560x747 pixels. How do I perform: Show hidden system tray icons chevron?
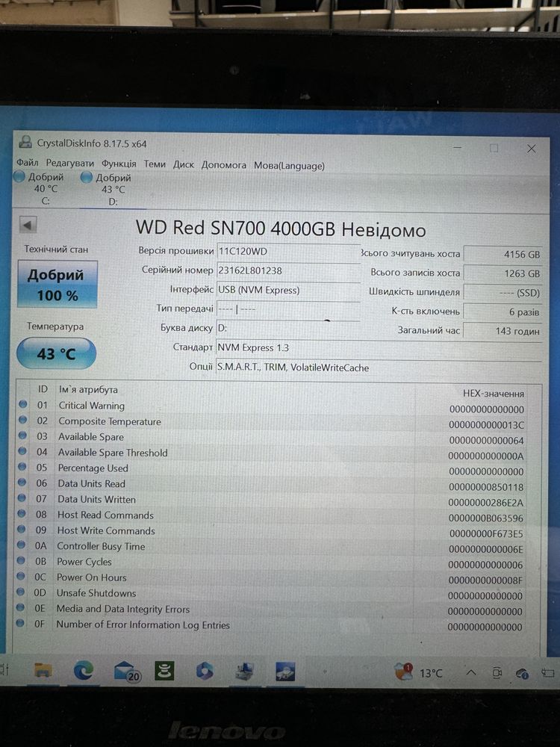(471, 673)
